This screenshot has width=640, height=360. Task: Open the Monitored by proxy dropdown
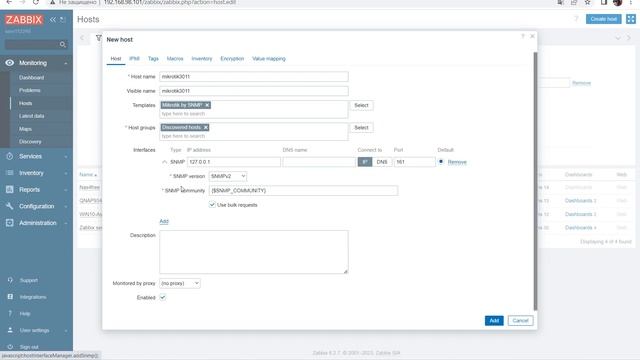tap(180, 283)
